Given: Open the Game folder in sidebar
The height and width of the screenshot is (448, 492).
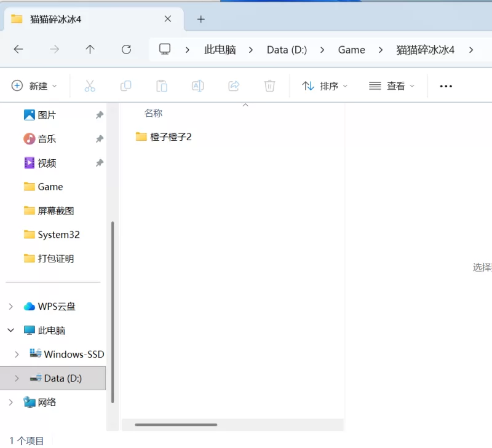Looking at the screenshot, I should (x=50, y=187).
